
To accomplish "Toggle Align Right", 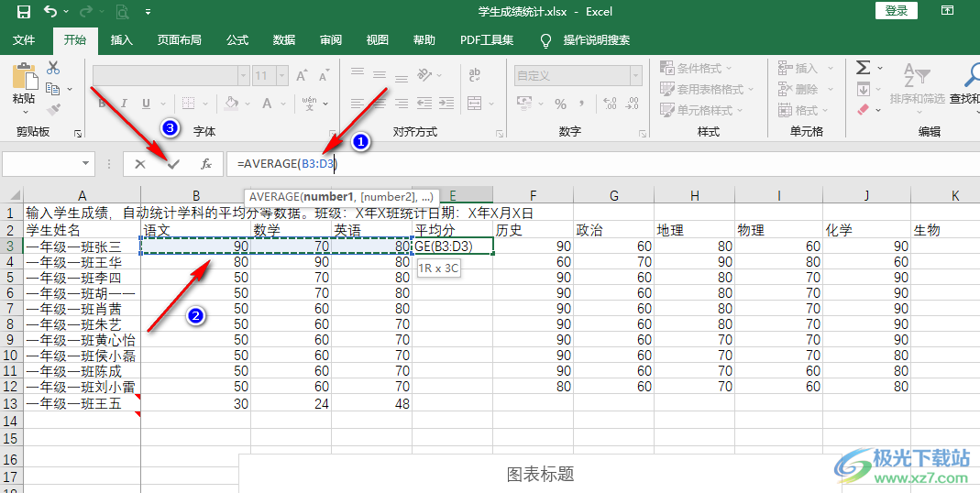I will (402, 104).
